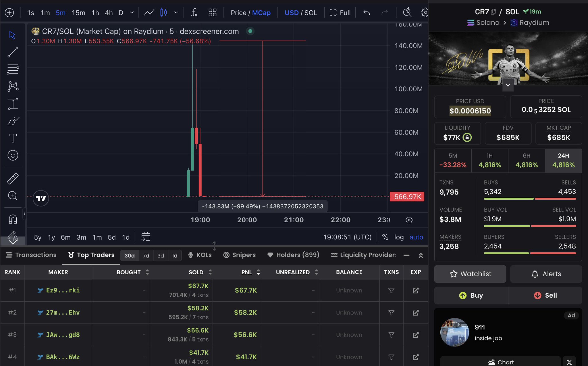Click the Buy button
This screenshot has width=588, height=366.
471,295
